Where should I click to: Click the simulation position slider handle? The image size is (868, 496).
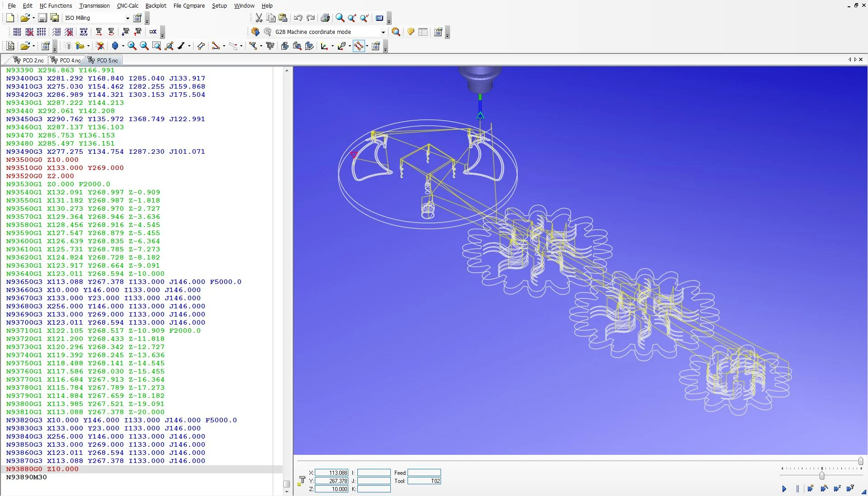(x=860, y=461)
